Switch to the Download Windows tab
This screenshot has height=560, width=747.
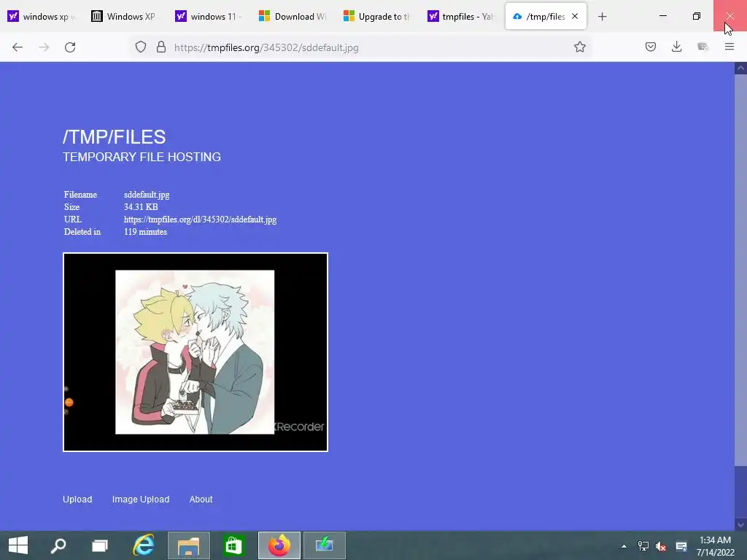point(293,17)
